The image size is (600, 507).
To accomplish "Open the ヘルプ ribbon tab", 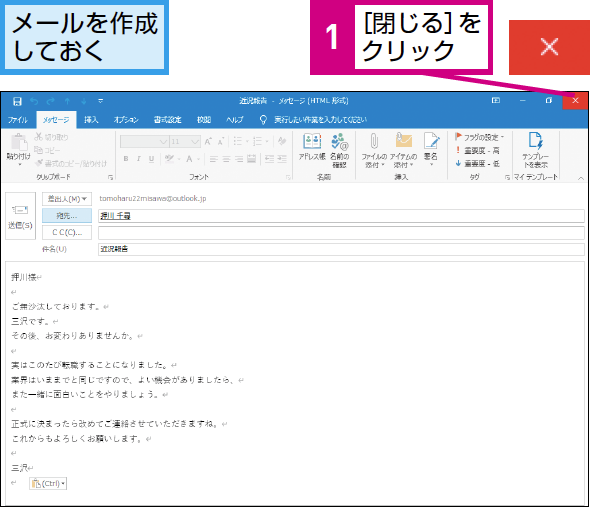I will tap(235, 120).
